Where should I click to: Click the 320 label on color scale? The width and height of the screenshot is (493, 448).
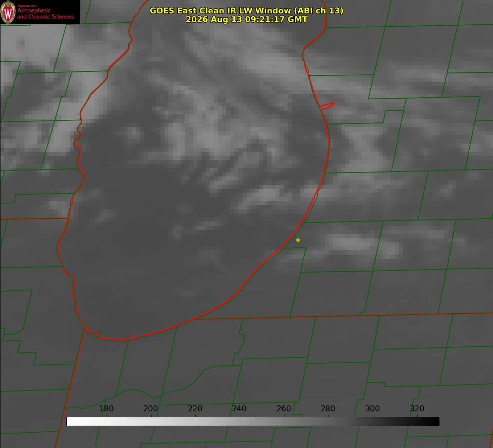pos(417,408)
